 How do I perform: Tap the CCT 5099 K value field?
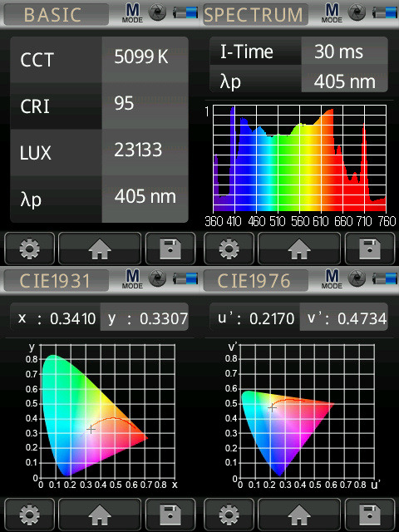145,57
